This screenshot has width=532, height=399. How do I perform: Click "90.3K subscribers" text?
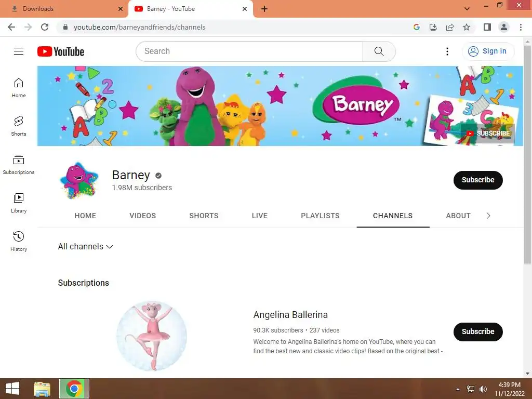point(278,330)
